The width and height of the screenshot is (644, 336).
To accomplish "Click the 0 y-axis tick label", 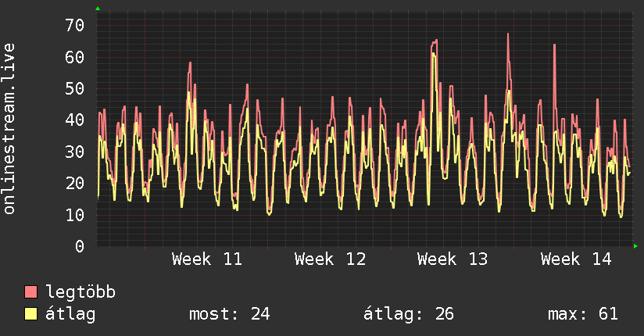I will pyautogui.click(x=80, y=246).
